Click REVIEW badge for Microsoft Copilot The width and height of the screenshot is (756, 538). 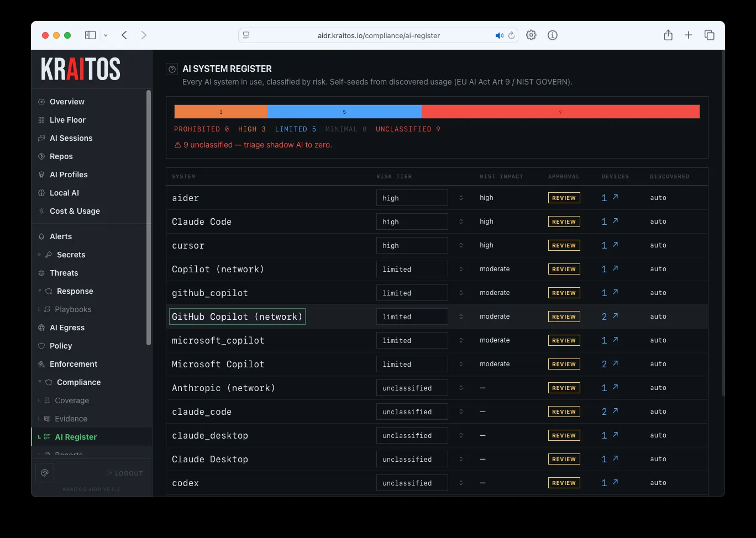(x=564, y=364)
